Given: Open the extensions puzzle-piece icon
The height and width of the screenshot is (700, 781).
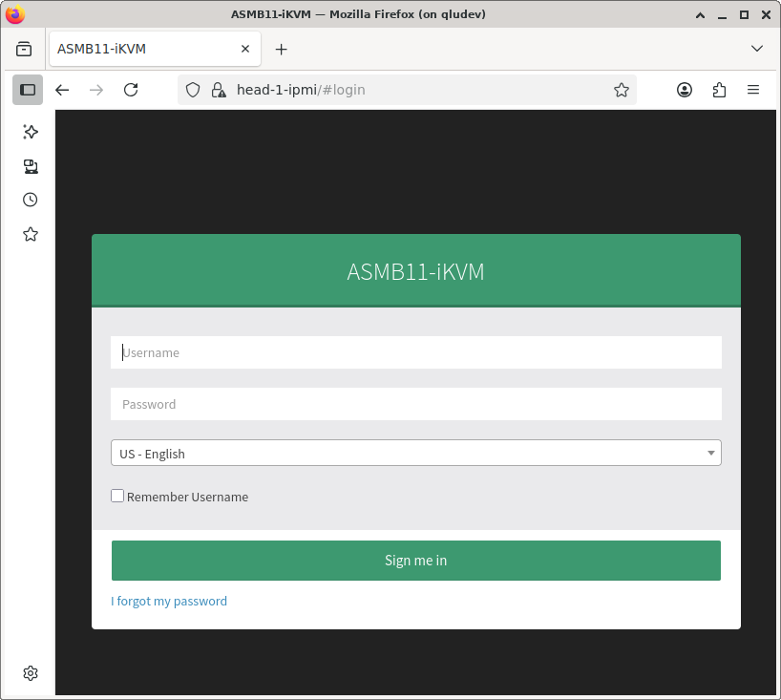Looking at the screenshot, I should point(719,90).
